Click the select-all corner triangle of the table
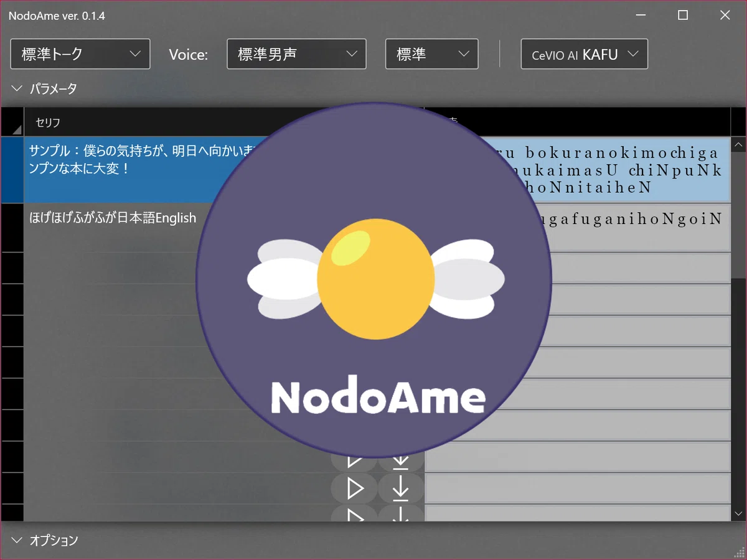This screenshot has height=560, width=747. click(x=16, y=129)
